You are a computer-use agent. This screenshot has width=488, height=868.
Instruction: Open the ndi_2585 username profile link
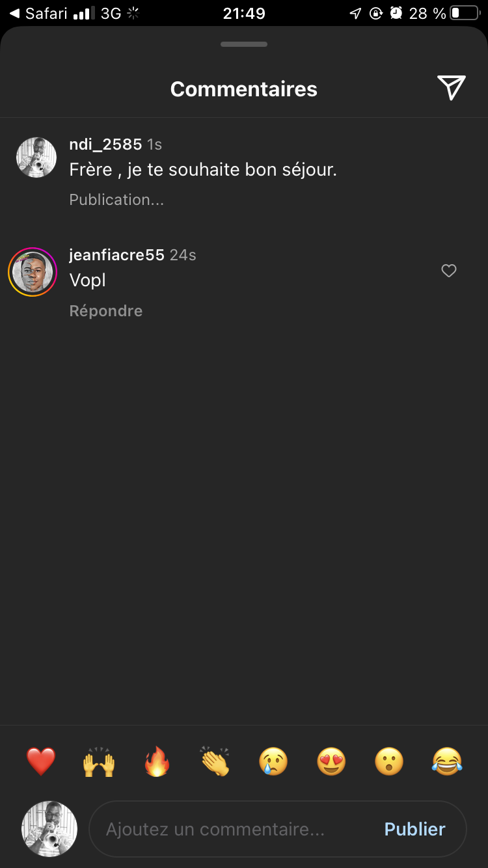pos(105,144)
